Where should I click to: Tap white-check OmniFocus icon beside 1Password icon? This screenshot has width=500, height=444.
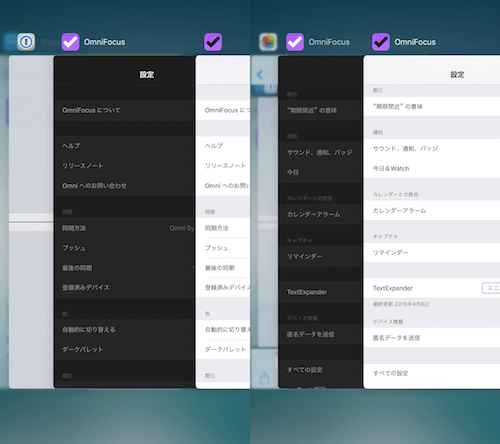coord(70,42)
